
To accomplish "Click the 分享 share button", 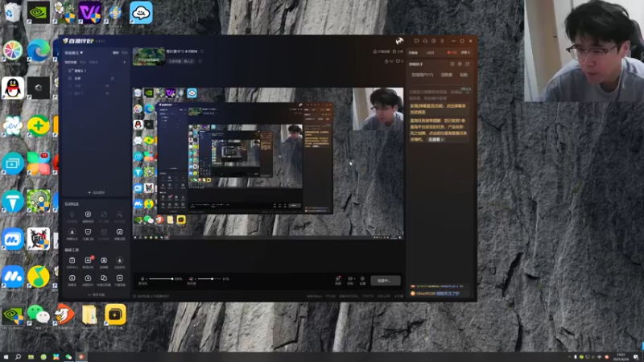I will coord(398,51).
